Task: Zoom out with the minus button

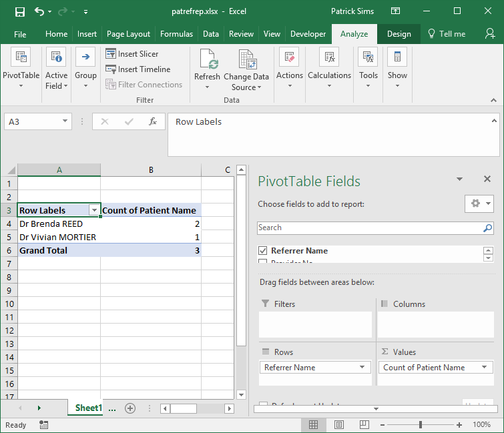Action: 383,425
